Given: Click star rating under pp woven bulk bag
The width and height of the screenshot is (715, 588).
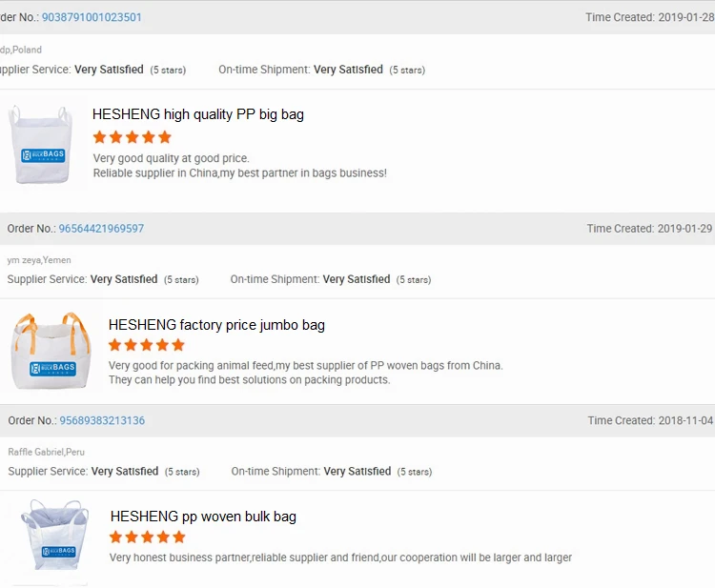Looking at the screenshot, I should [148, 537].
